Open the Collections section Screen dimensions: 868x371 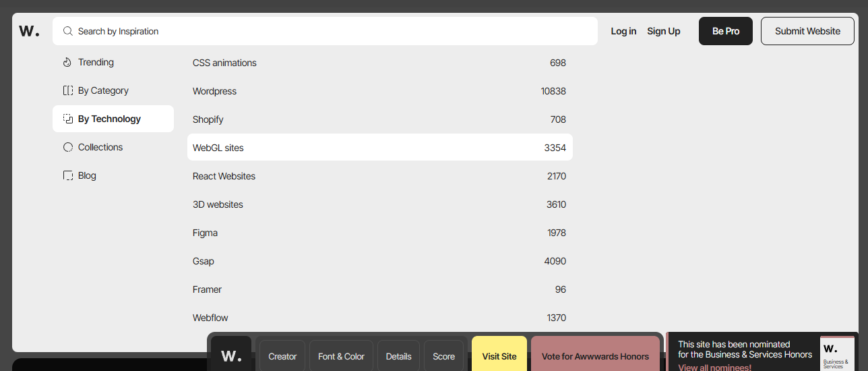(x=113, y=147)
